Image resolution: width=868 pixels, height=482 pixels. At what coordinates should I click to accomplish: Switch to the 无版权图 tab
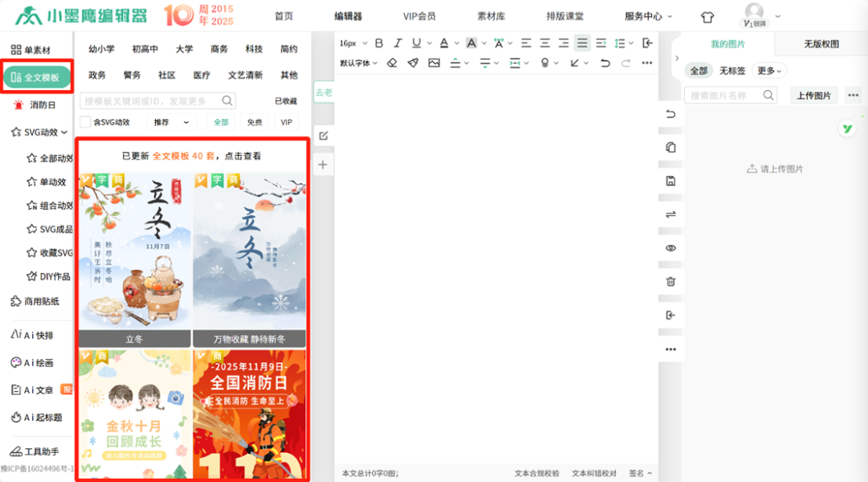point(821,45)
